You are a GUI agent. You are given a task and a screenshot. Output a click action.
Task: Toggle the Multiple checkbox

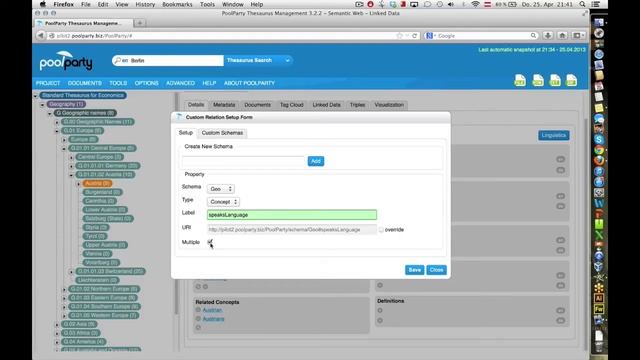210,242
